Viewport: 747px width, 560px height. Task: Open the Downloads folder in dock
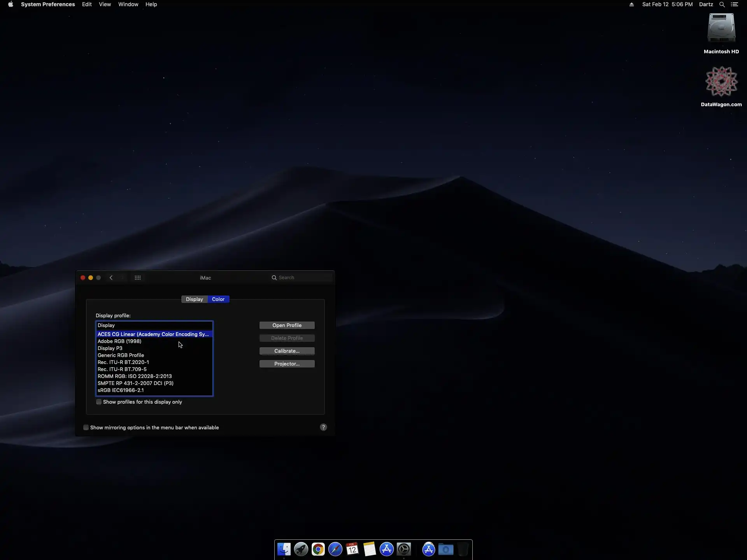coord(446,549)
